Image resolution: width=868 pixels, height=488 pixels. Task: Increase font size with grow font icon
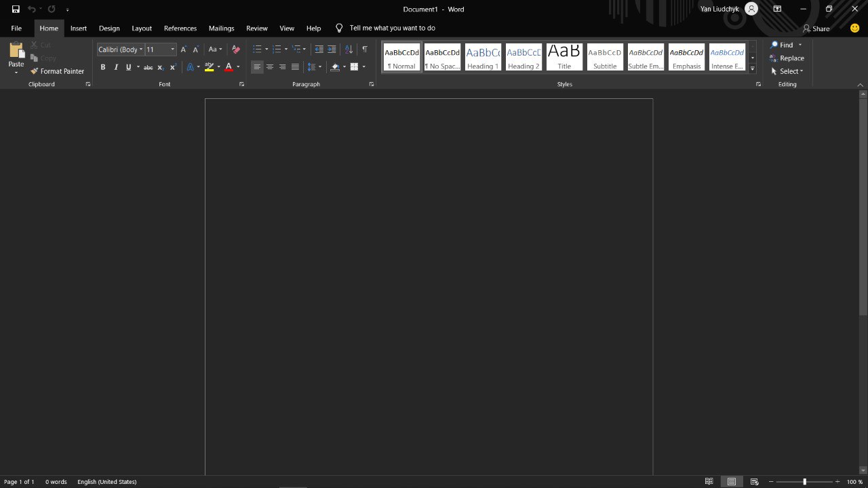(183, 49)
